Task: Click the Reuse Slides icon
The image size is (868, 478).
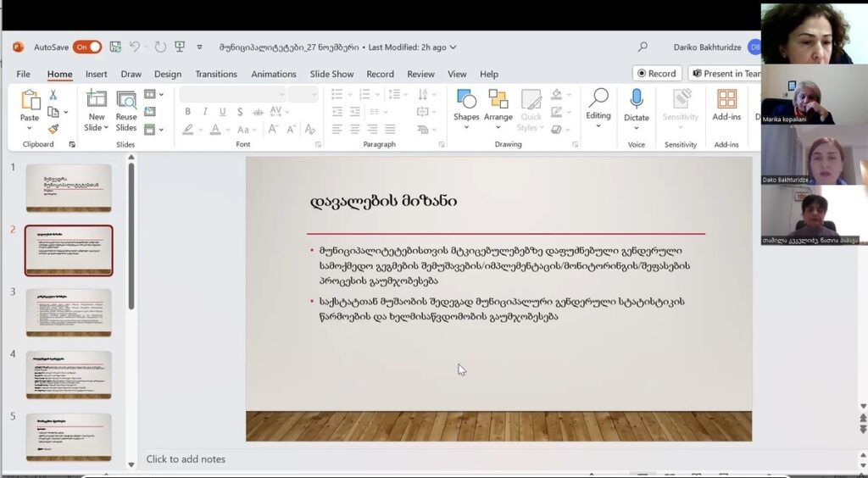Action: point(126,110)
